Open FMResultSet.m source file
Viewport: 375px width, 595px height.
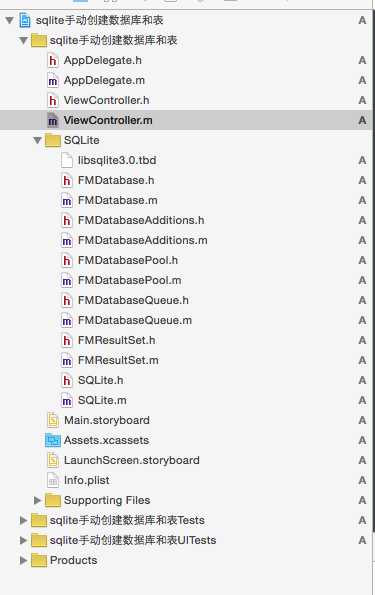pos(118,360)
